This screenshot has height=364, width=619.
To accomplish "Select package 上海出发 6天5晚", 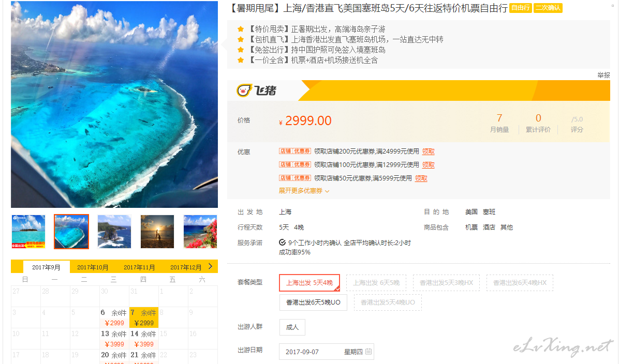I will pos(376,283).
